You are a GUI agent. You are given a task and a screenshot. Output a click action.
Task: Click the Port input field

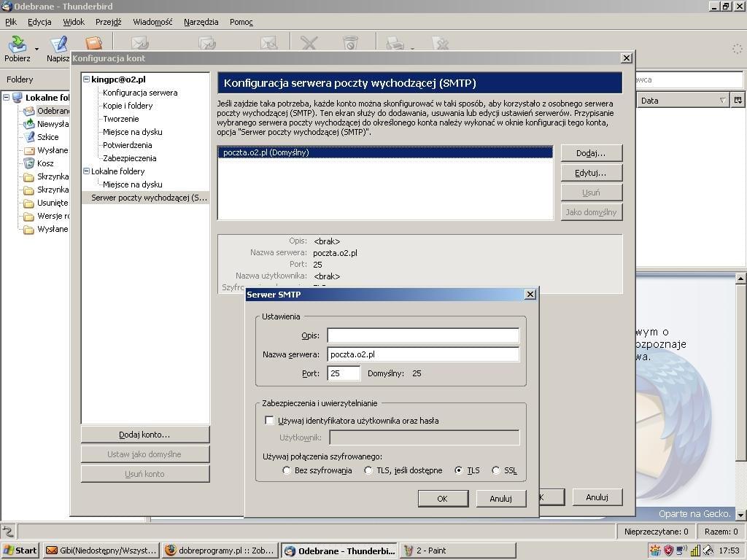coord(344,373)
